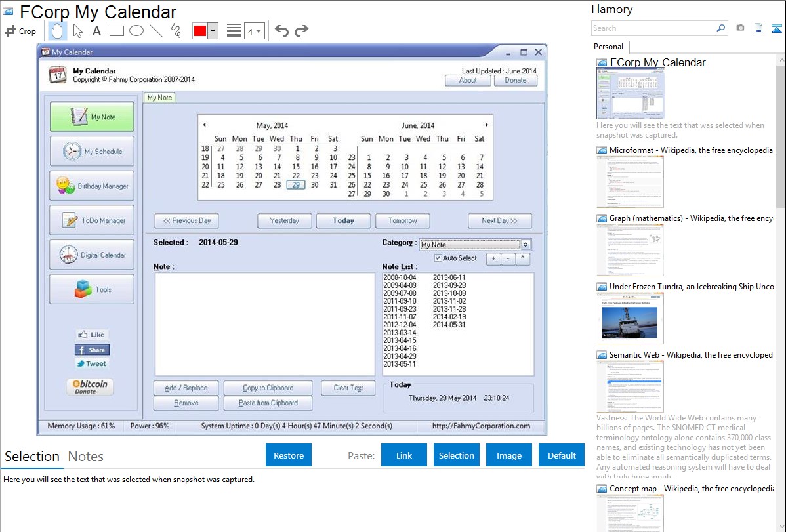
Task: Click the Remove button
Action: 186,403
